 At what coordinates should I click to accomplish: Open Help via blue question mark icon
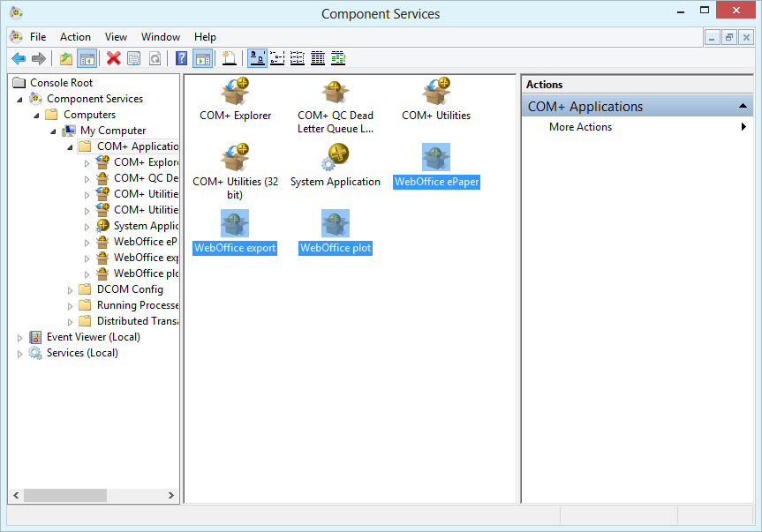tap(181, 58)
